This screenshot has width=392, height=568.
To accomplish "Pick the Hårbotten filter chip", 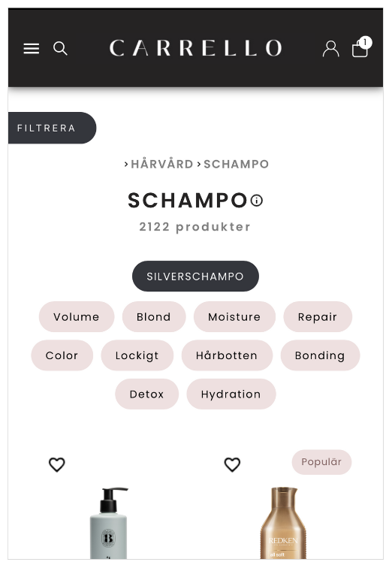I will coord(227,355).
